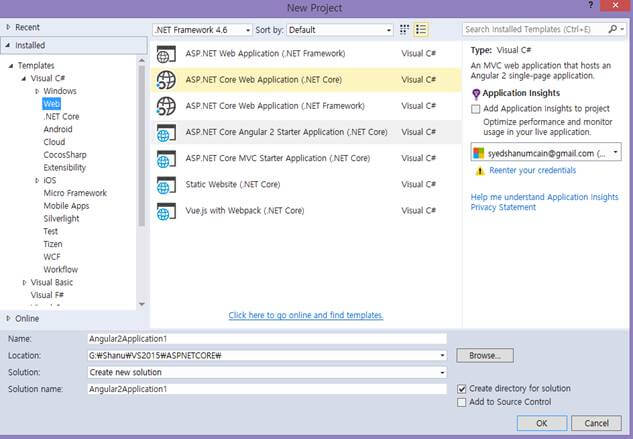Screen dimensions: 633x439
Task: Select the CocosSharp tree category
Action: 65,155
